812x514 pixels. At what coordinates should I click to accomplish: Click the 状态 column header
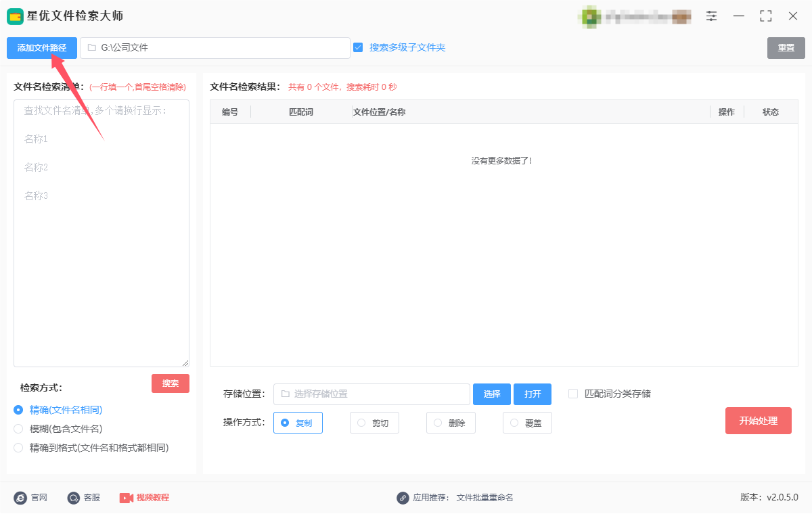tap(771, 112)
